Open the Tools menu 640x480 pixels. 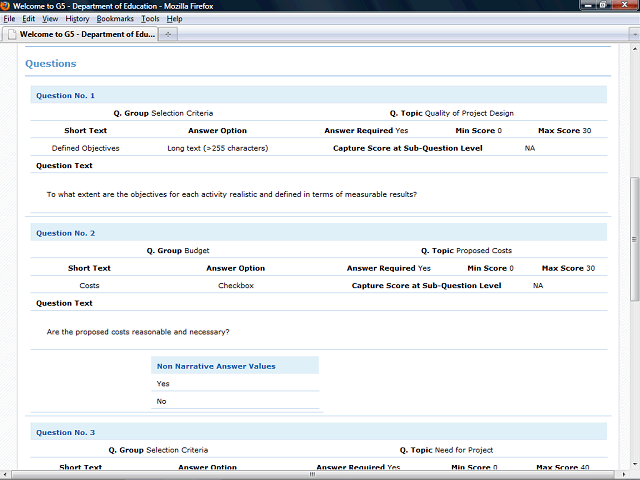[150, 19]
